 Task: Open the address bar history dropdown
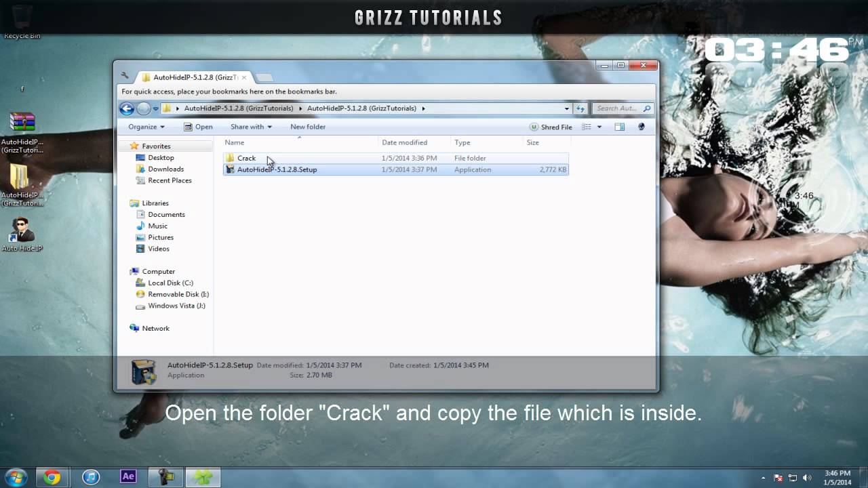point(567,108)
